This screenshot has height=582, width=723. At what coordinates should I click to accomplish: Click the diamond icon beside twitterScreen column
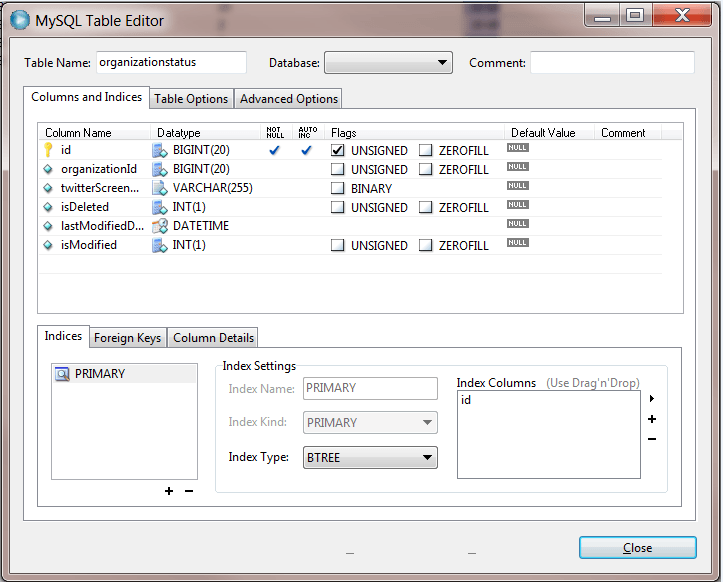point(48,188)
